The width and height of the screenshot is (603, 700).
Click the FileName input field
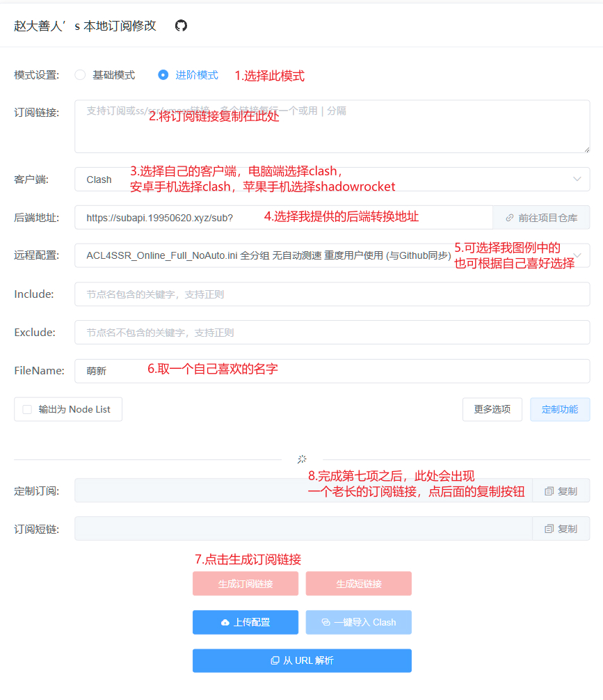click(x=332, y=371)
